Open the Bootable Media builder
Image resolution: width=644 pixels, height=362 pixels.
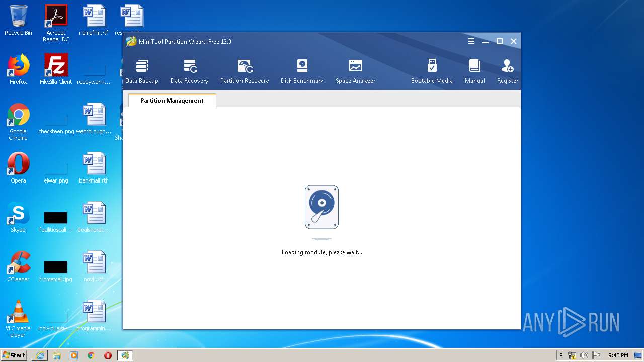point(432,71)
